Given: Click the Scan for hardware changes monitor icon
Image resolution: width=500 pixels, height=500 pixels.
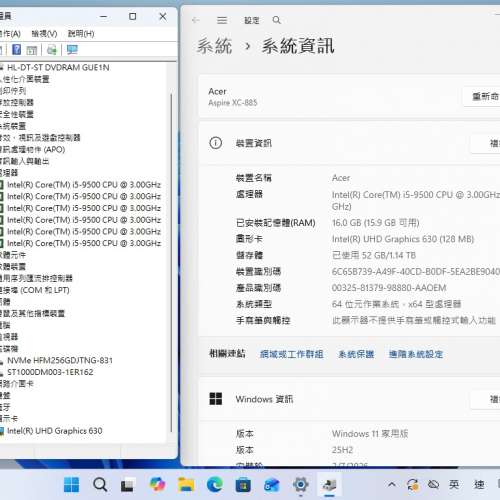Looking at the screenshot, I should click(72, 50).
